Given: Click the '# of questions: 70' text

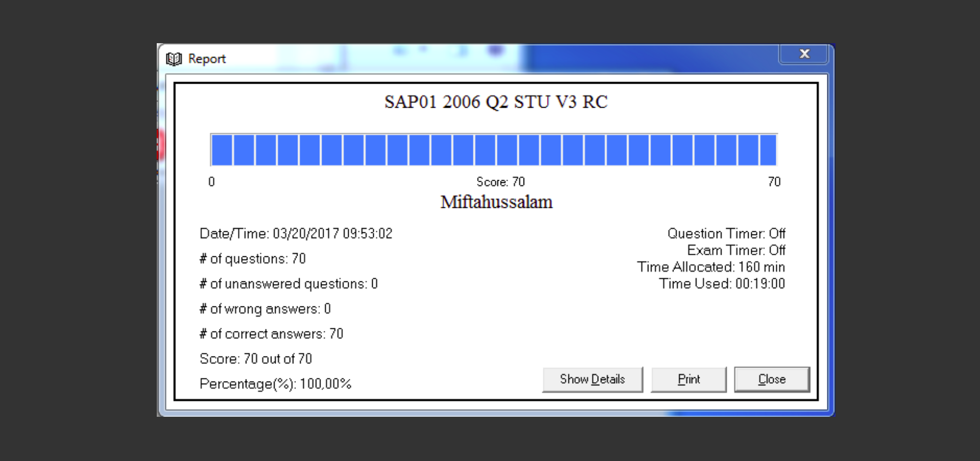Looking at the screenshot, I should (252, 259).
